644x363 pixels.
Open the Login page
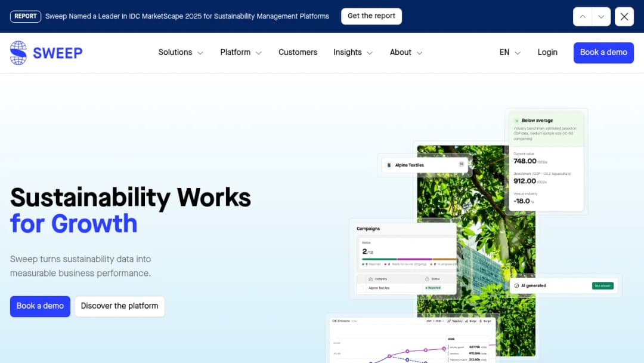tap(547, 53)
